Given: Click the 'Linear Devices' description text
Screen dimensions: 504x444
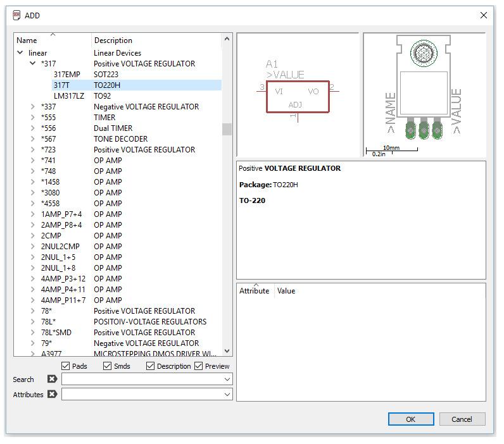Looking at the screenshot, I should (117, 52).
